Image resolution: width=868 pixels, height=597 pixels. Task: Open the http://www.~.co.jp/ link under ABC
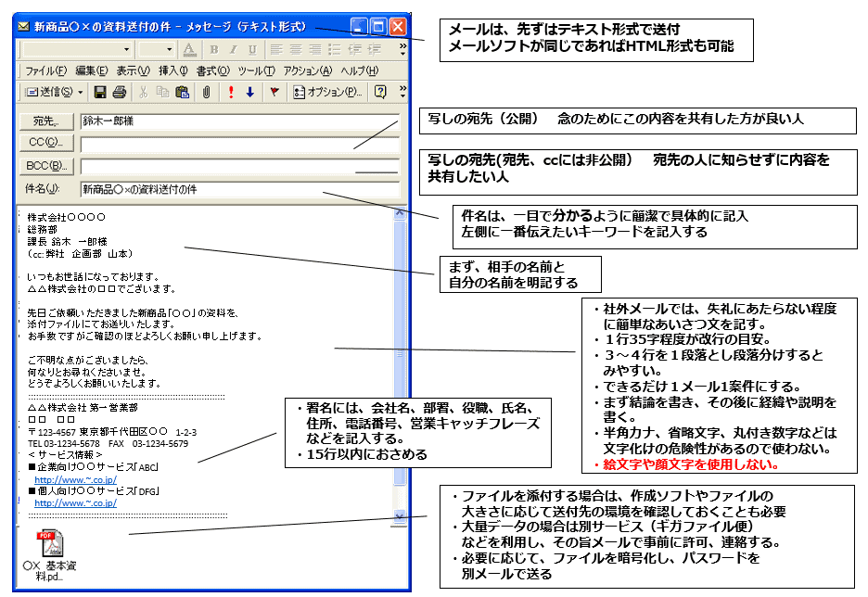coord(74,479)
